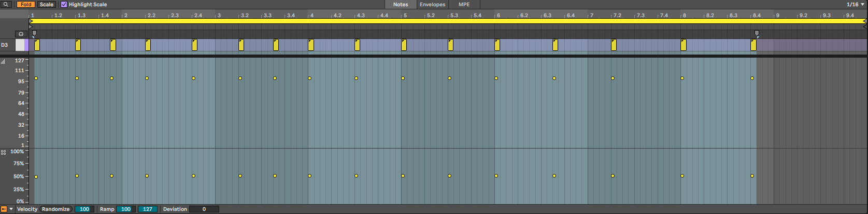Click the chance marker for the note at bar 5
Viewport: 868px width, 214px height.
[403, 176]
